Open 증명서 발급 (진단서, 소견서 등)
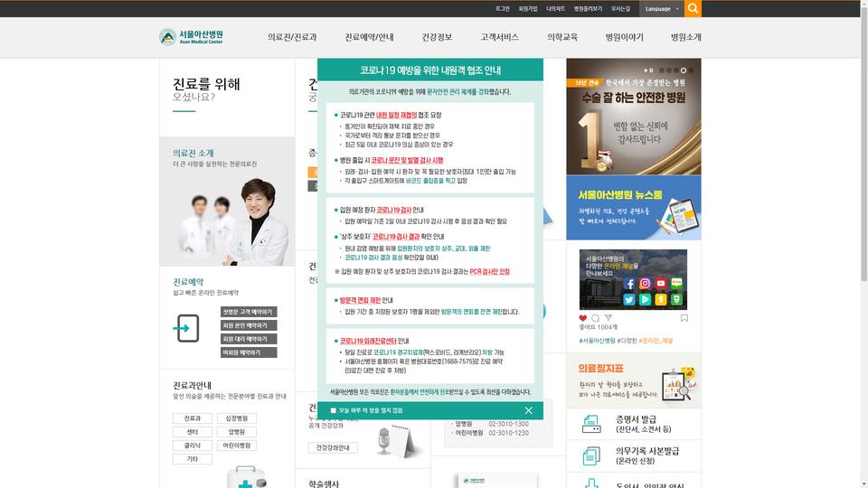 (x=643, y=425)
